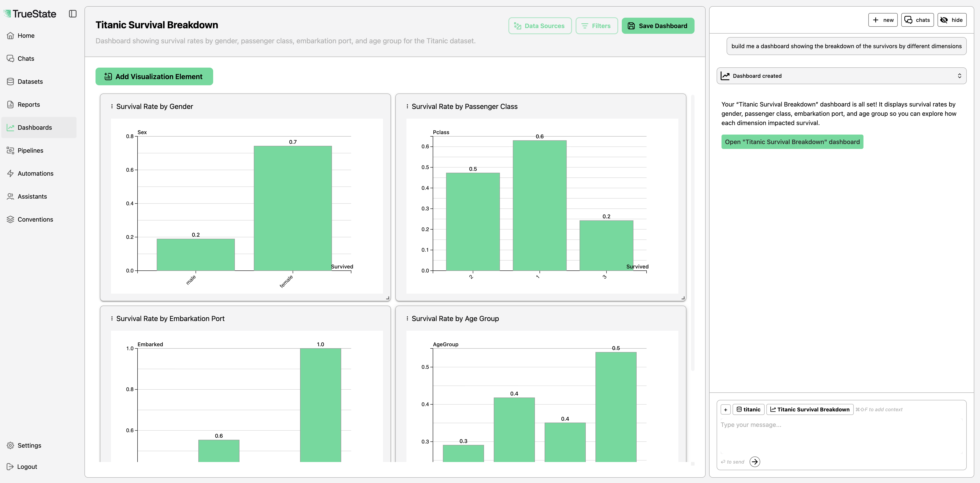Click the class 2 bar in Passenger Class chart
The width and height of the screenshot is (980, 483).
coord(473,222)
